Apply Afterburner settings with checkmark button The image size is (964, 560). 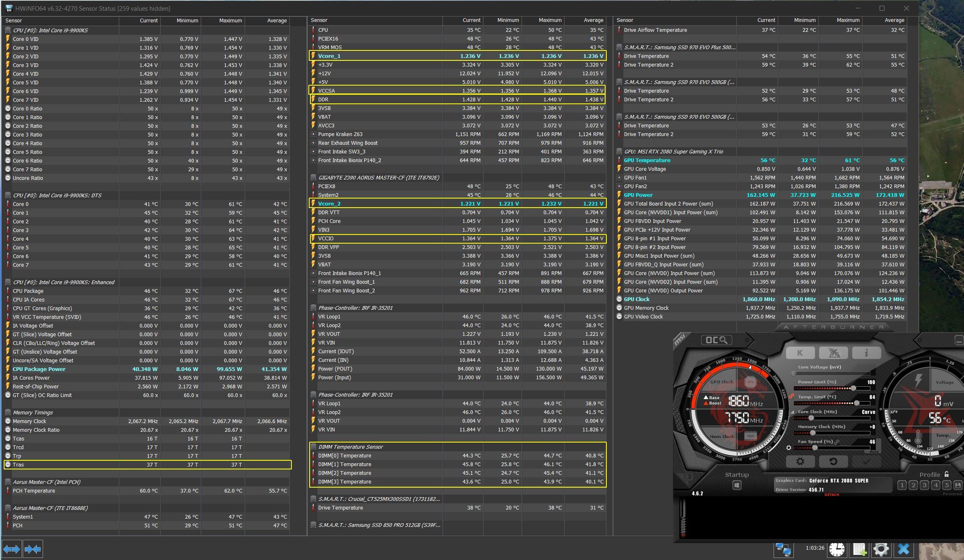(866, 462)
